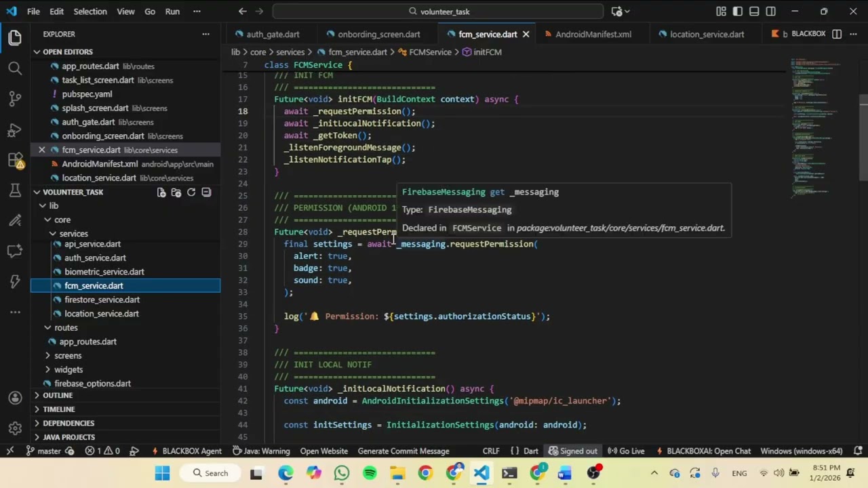
Task: Open Manage gear in activity bar
Action: tap(15, 428)
